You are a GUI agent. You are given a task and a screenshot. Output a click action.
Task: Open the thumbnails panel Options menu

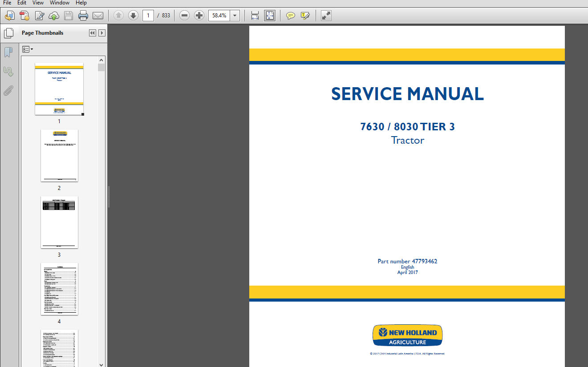pyautogui.click(x=28, y=49)
